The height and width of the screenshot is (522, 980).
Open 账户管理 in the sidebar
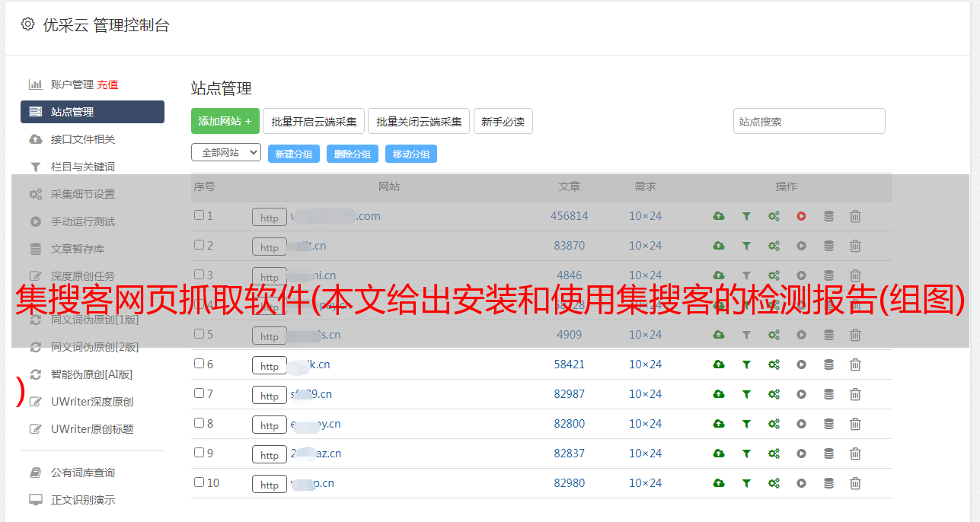click(72, 84)
